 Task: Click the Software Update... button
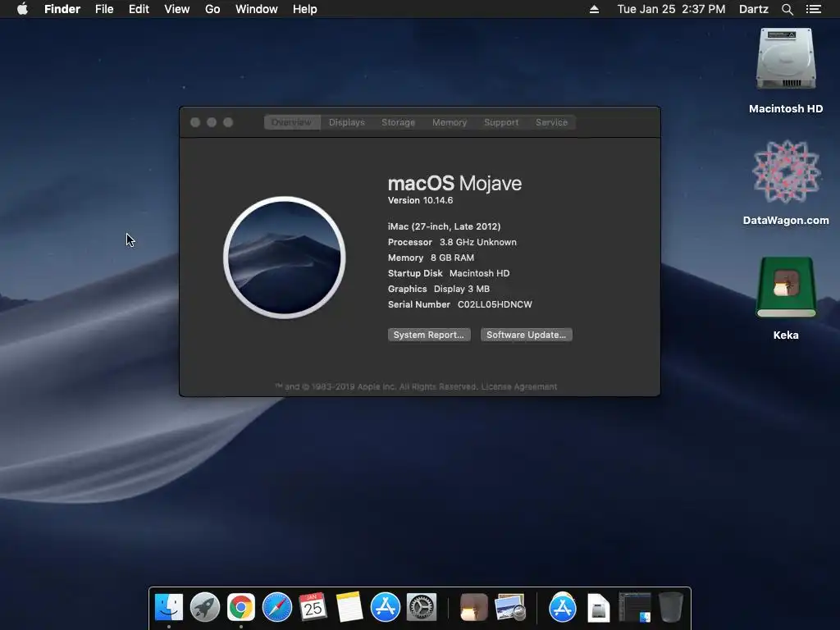click(526, 335)
